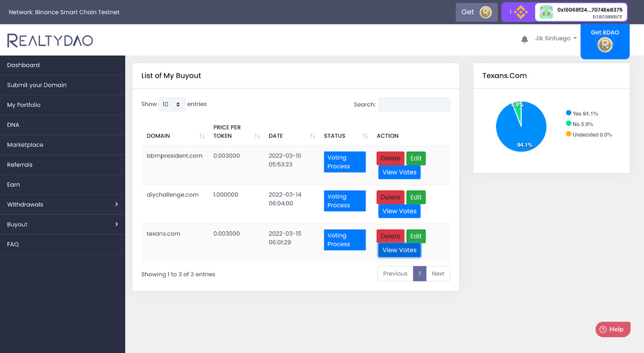View Votes for diychallenge.com
Viewport: 644px width, 353px height.
[x=399, y=211]
